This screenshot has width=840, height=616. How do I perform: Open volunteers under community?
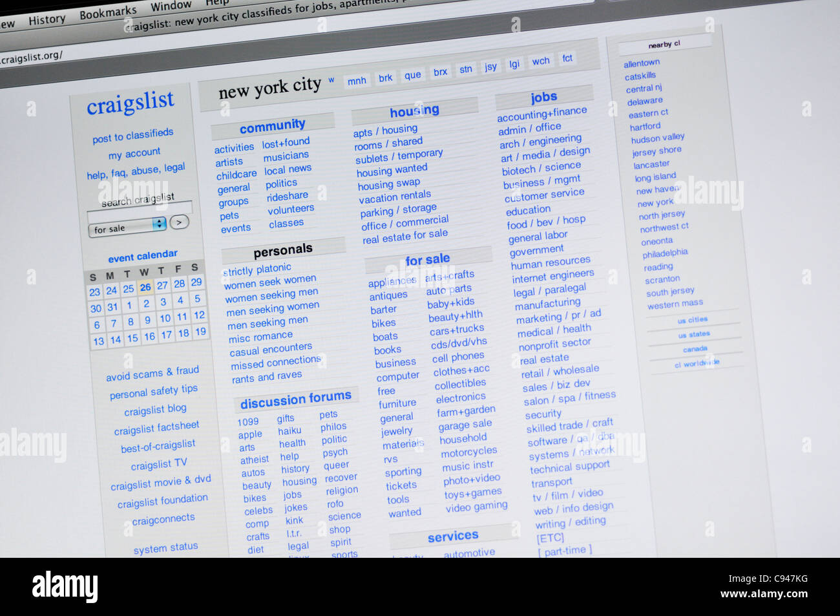[x=291, y=210]
